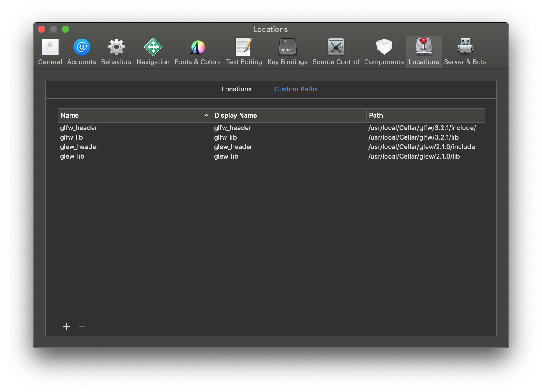The height and width of the screenshot is (392, 542).
Task: Open the Behaviors gear pane
Action: 116,52
